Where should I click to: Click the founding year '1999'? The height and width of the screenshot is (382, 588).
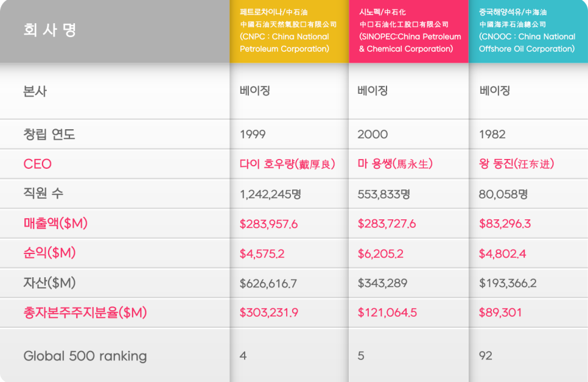[253, 134]
